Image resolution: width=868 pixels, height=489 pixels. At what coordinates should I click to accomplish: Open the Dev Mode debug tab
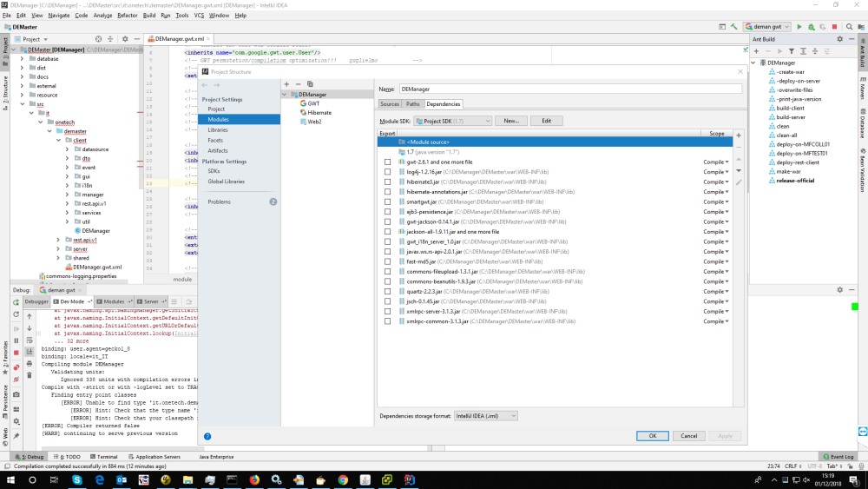point(72,301)
